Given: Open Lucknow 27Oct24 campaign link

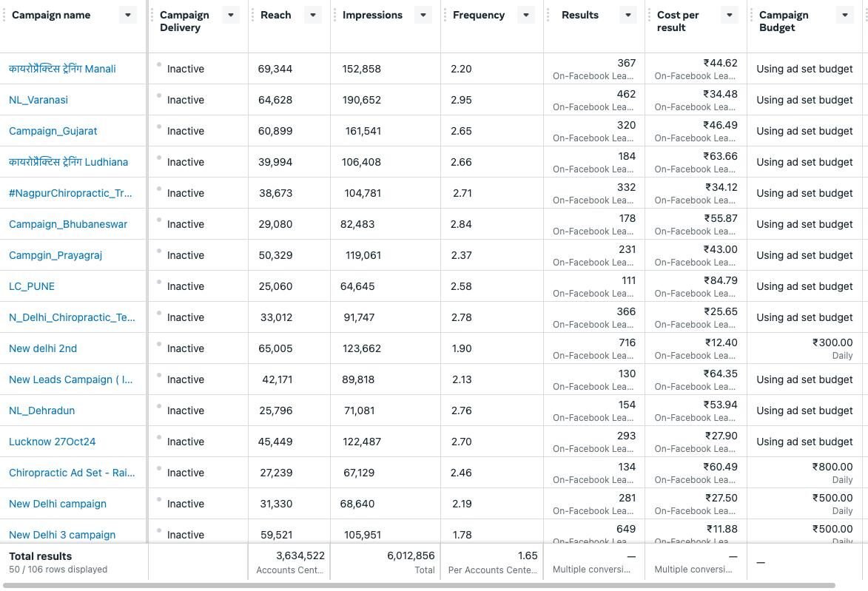Looking at the screenshot, I should (52, 442).
